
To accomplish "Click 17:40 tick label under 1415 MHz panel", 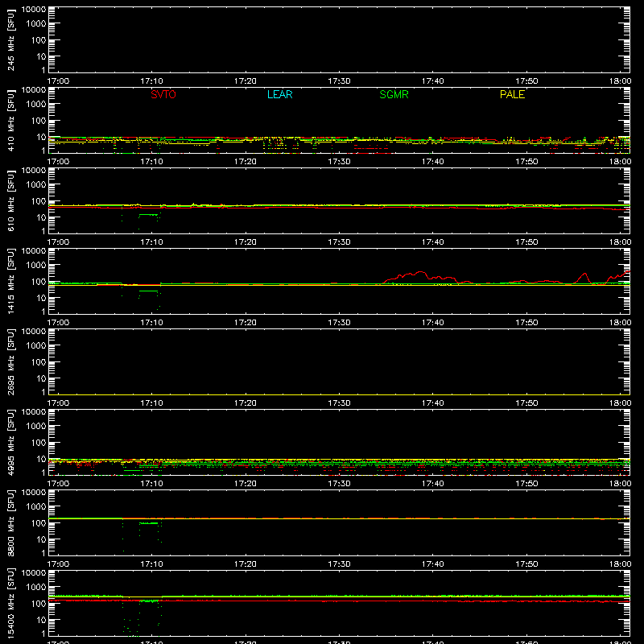I will (x=432, y=323).
